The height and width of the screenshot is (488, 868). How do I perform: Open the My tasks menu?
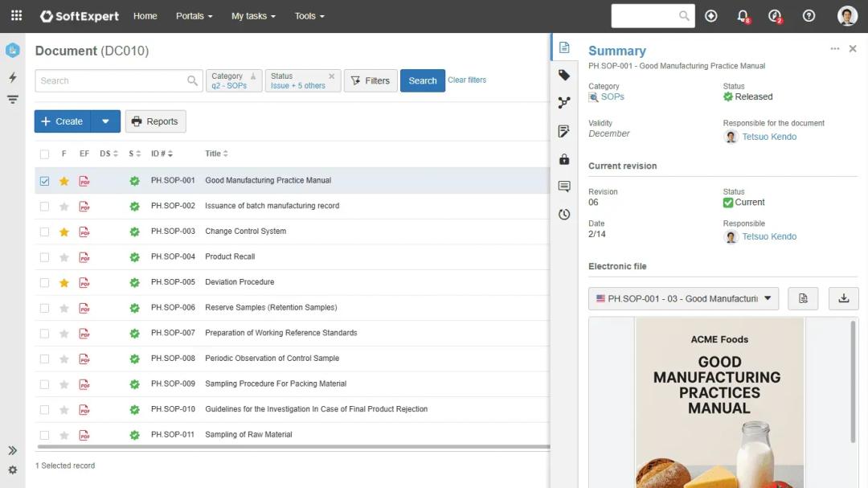pyautogui.click(x=253, y=16)
